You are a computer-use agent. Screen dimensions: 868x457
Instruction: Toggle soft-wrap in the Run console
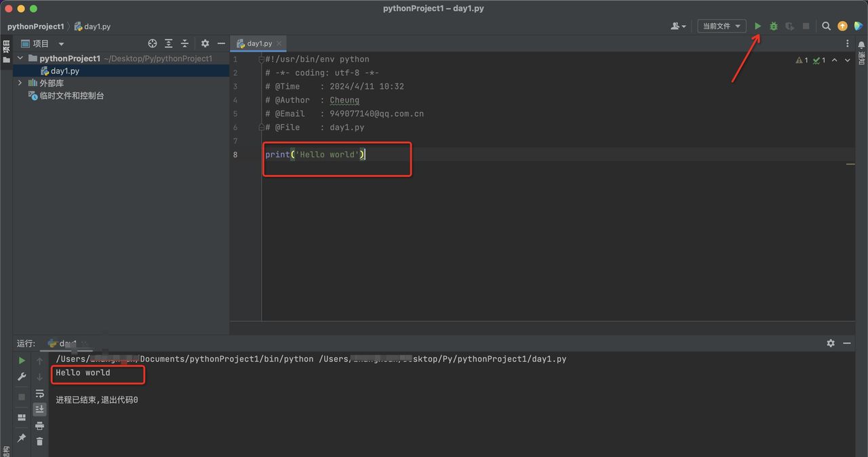coord(40,394)
